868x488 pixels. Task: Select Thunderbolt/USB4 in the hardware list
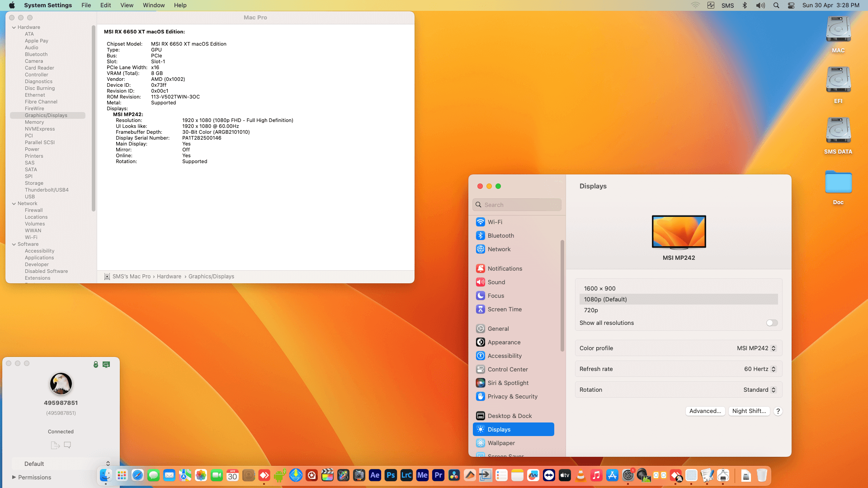(47, 190)
